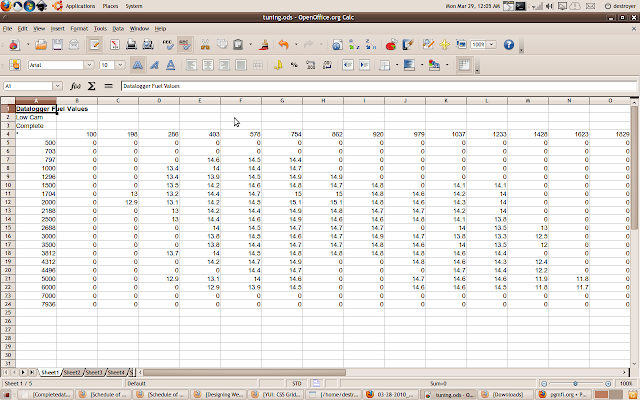Open the Name Box cell reference dropdown
This screenshot has height=400, width=640.
58,87
